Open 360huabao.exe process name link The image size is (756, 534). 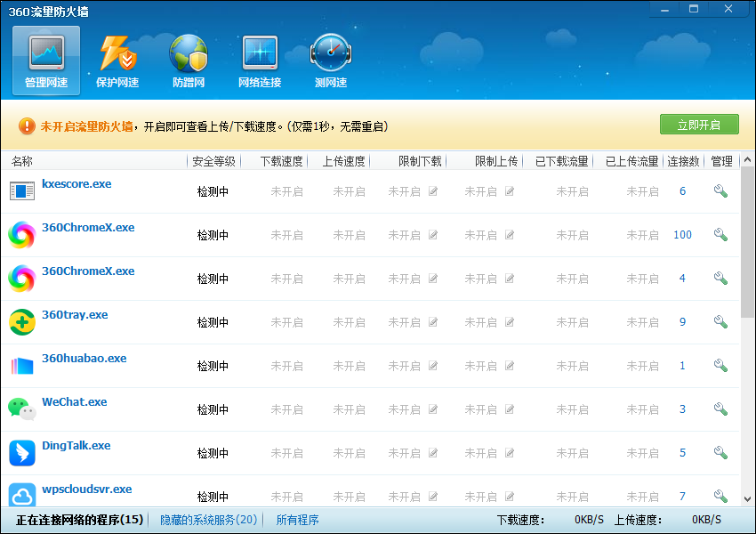84,358
